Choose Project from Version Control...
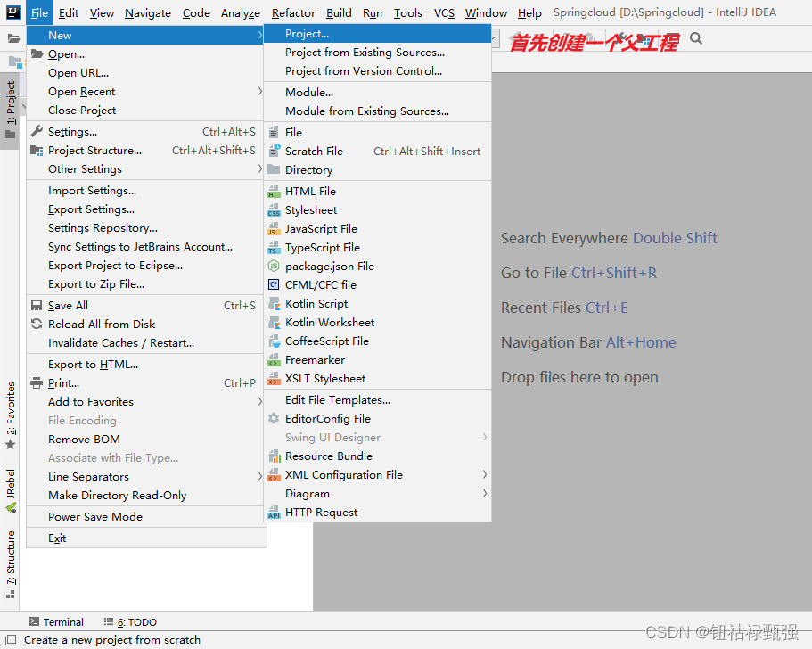This screenshot has height=649, width=812. point(378,71)
